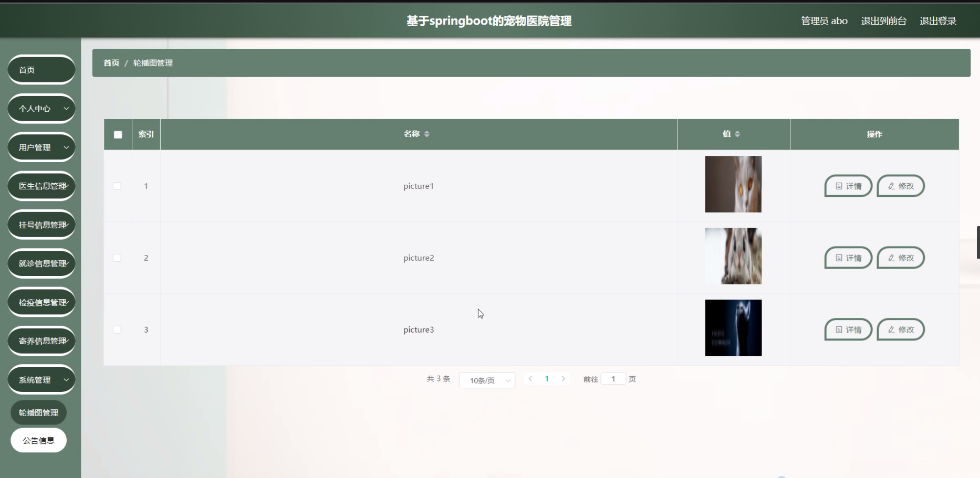Open picture2 details with the document icon
The image size is (980, 478).
point(839,258)
